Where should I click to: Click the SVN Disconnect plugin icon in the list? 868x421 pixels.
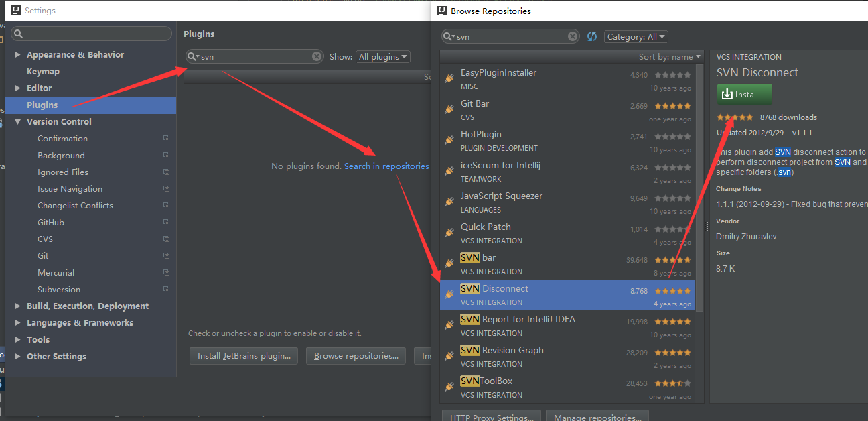click(449, 294)
